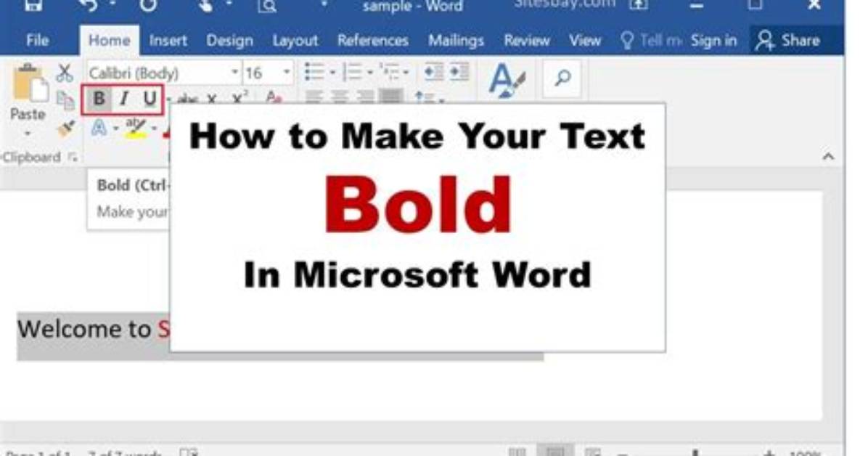
Task: Select the Format Painter brush
Action: click(66, 129)
